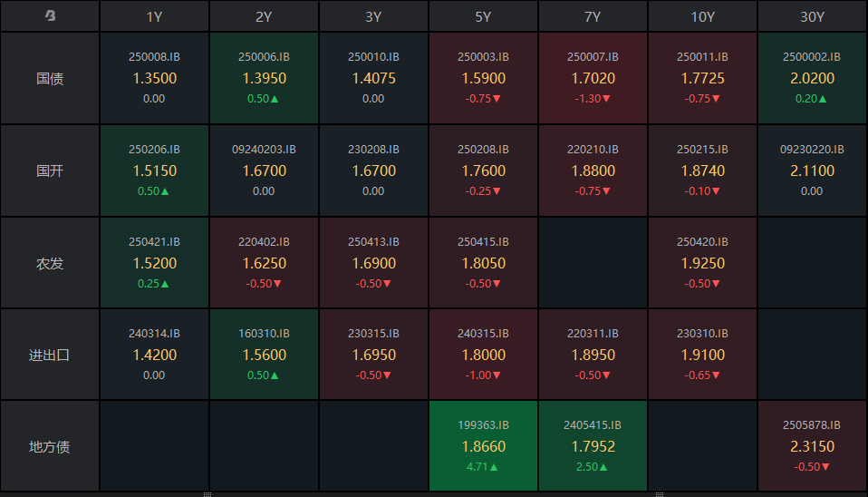The image size is (868, 497).
Task: Click the logo icon in top-left corner
Action: tap(50, 16)
